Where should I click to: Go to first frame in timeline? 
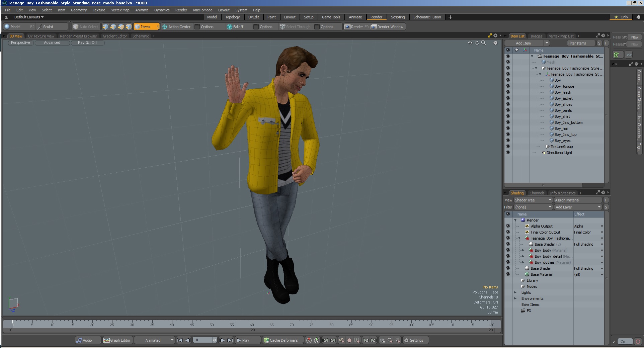tap(180, 340)
